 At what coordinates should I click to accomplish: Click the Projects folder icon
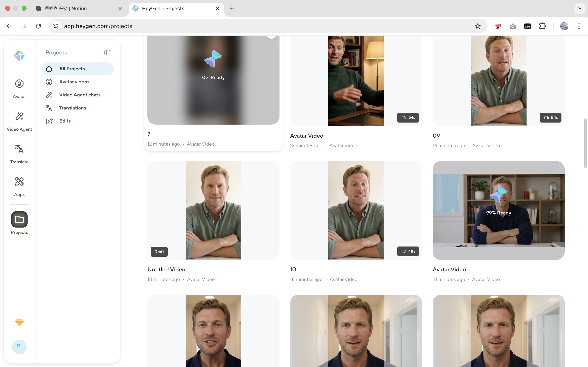19,219
